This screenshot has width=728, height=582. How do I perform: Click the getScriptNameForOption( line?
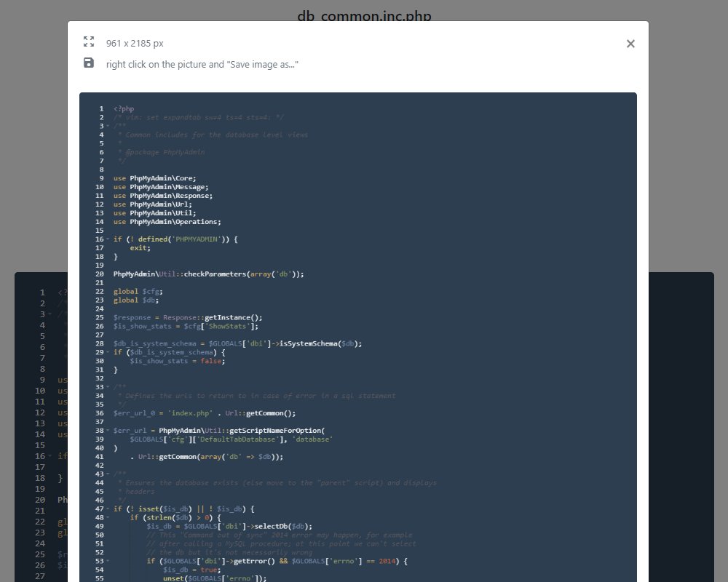[x=219, y=431]
